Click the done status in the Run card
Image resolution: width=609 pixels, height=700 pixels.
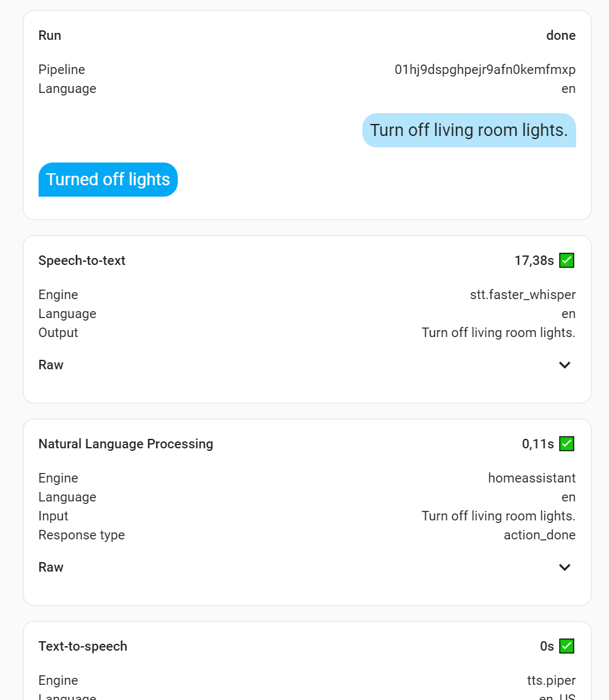coord(560,35)
